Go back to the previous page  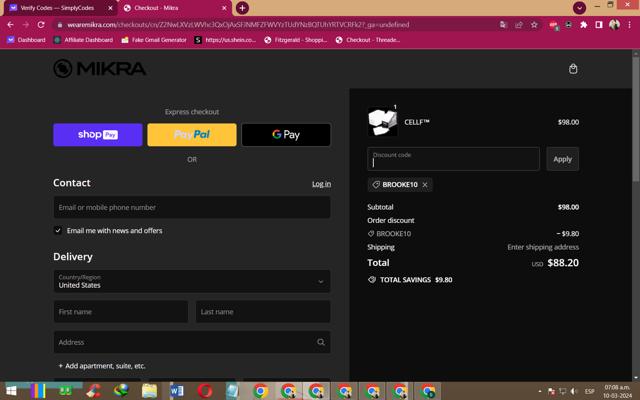click(10, 24)
